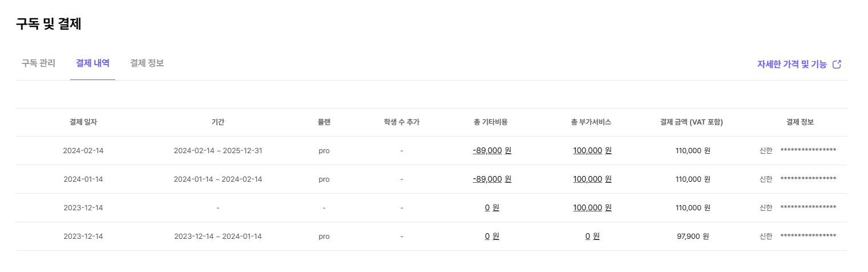Open -89,000 원 기타비용 for the 2024-02-14 payment

492,151
